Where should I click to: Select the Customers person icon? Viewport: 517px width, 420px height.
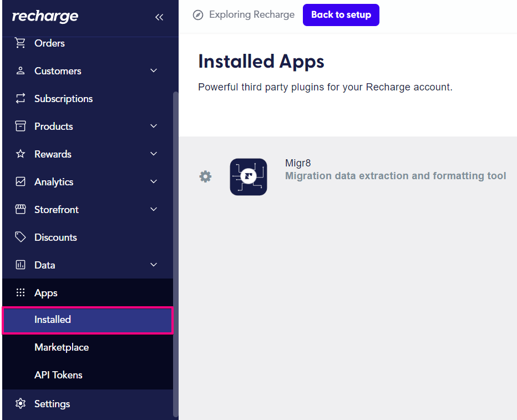point(21,70)
